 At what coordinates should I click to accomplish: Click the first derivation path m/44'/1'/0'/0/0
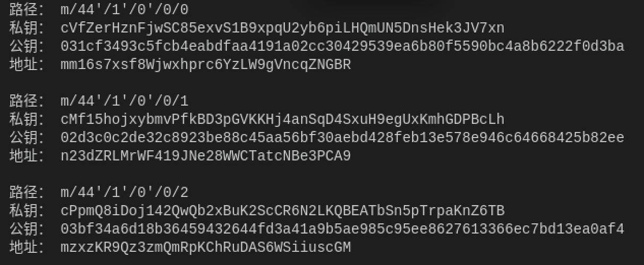[124, 10]
